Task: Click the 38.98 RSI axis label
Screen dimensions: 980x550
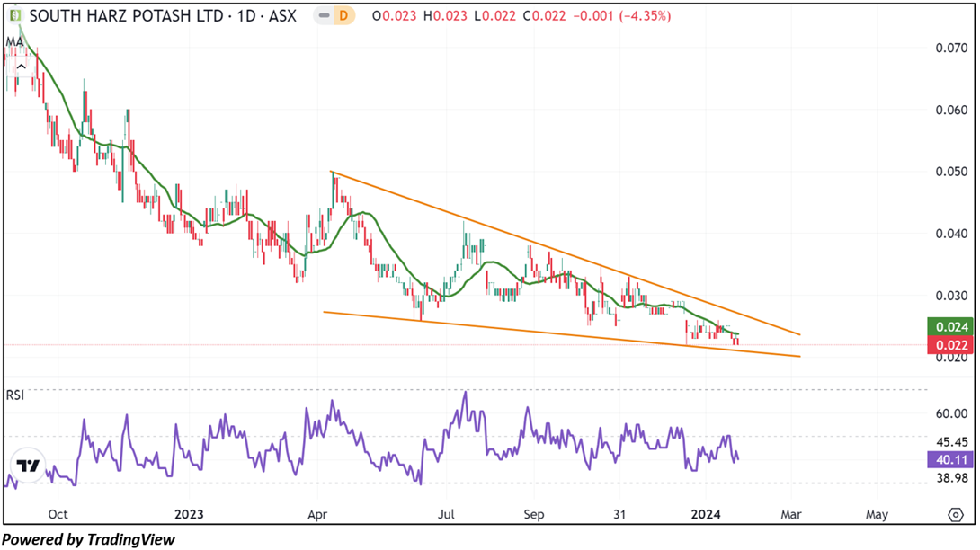Action: click(951, 478)
